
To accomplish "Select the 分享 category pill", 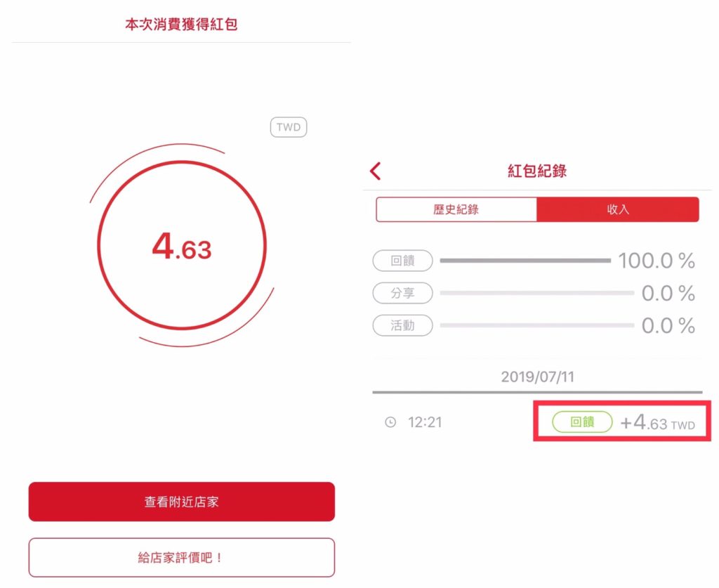I will click(402, 293).
